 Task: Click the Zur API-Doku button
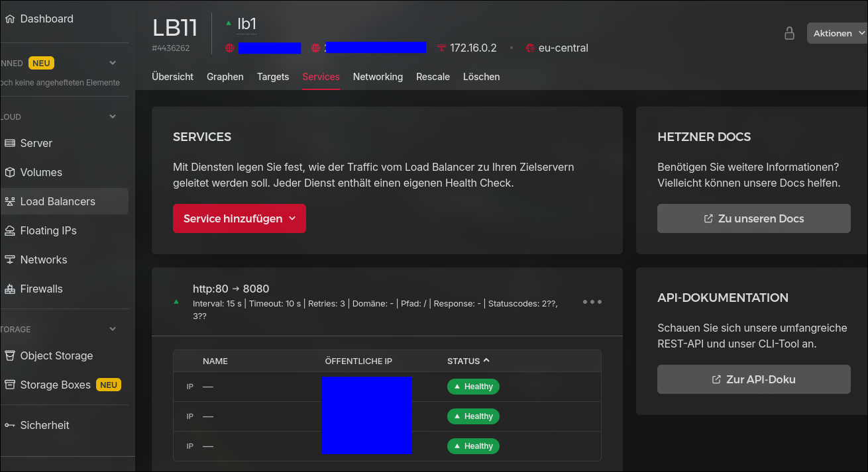point(753,379)
